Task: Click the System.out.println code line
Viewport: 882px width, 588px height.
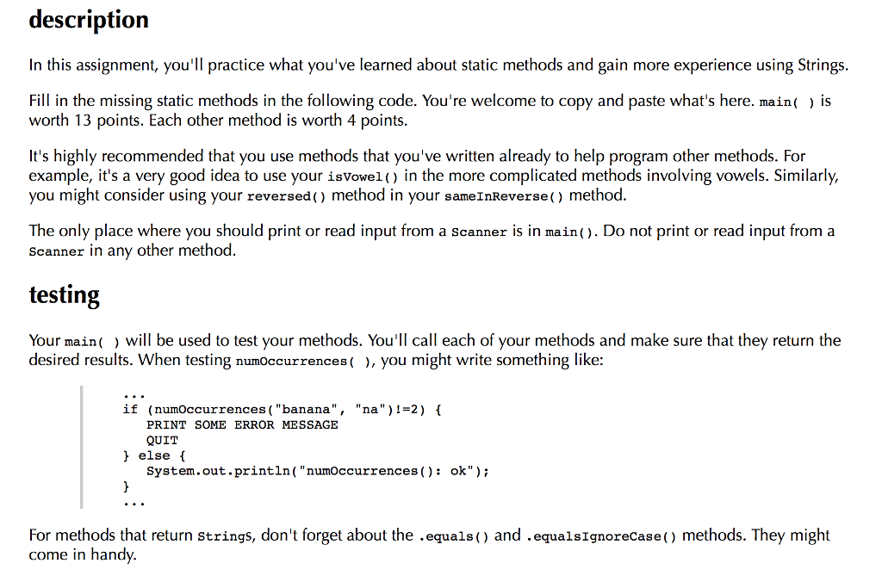Action: pyautogui.click(x=318, y=472)
